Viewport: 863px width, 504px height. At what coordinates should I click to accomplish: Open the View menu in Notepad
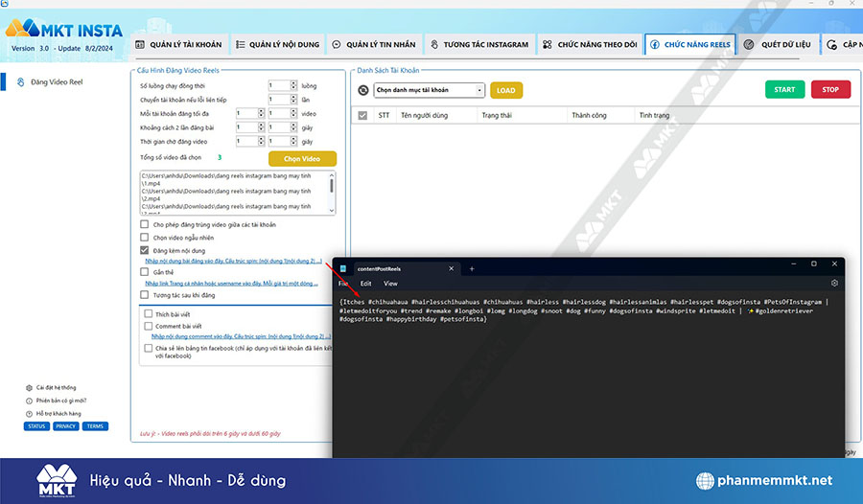coord(390,284)
